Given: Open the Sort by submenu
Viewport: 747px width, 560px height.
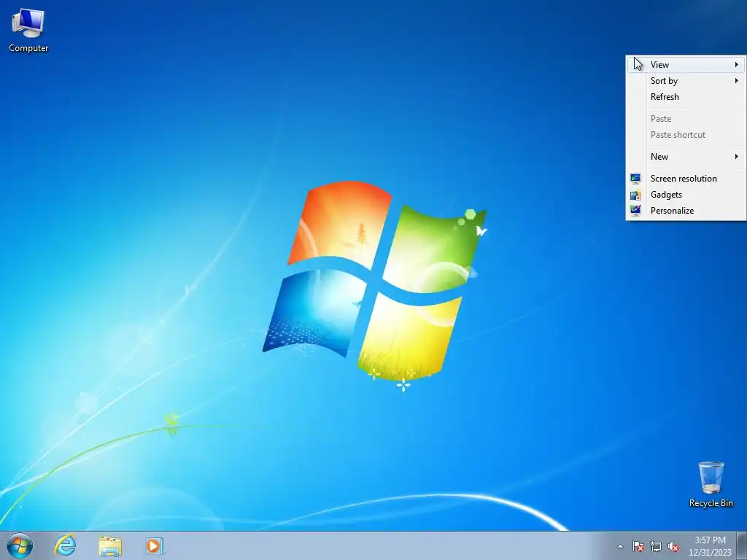Looking at the screenshot, I should tap(686, 81).
